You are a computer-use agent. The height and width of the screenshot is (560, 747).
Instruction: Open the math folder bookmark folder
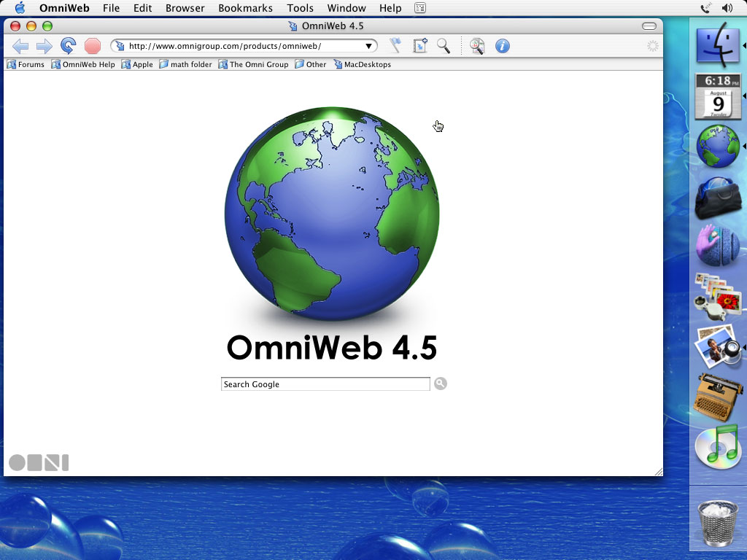pyautogui.click(x=186, y=64)
